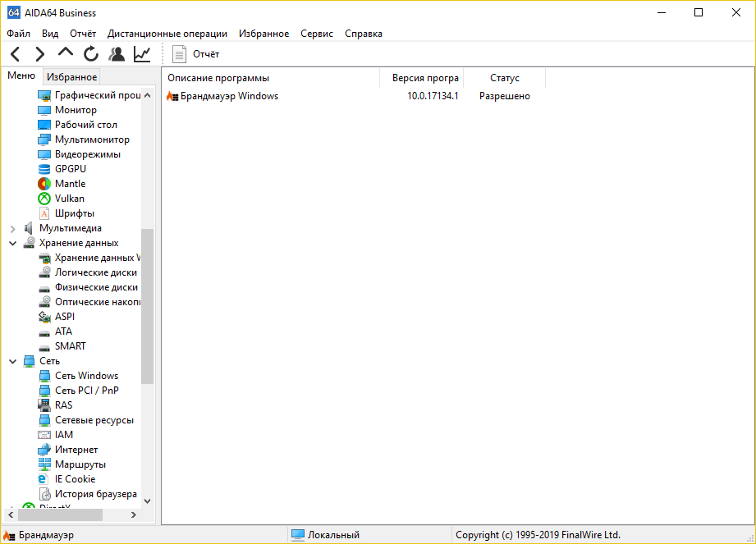Generate a report with the Отчёт button

tap(195, 54)
